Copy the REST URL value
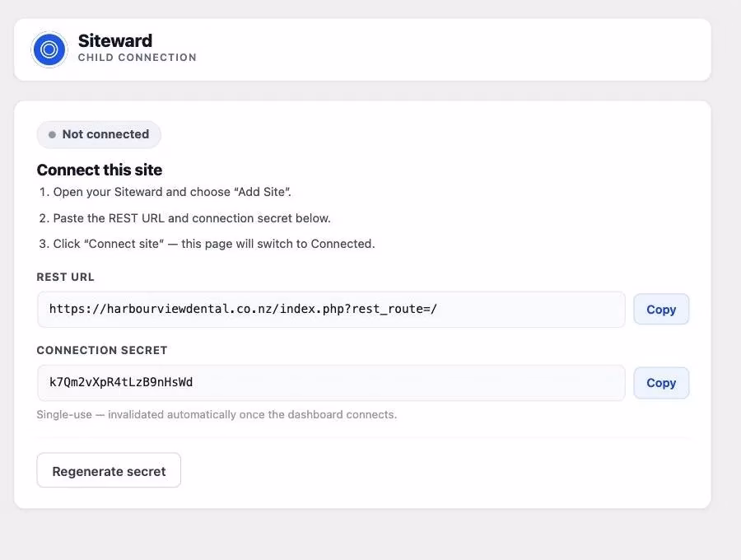This screenshot has height=560, width=741. point(661,310)
